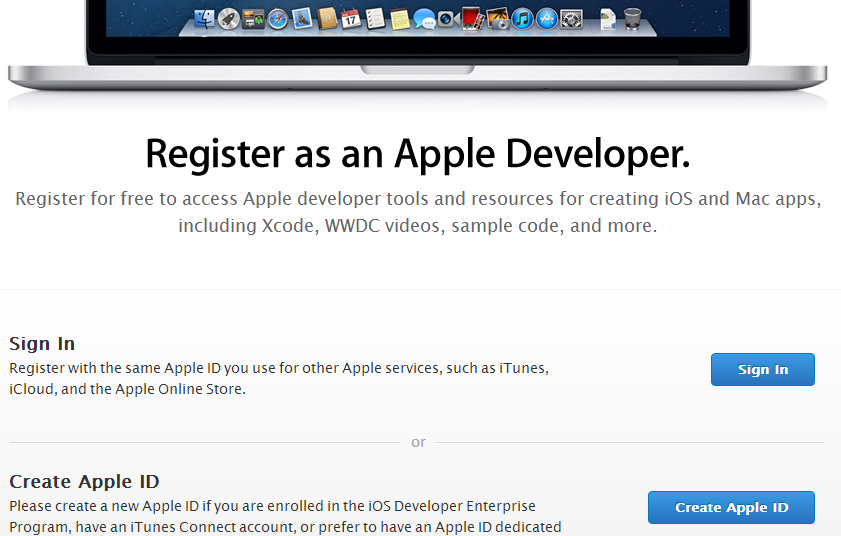
Task: Click the "or" separator text
Action: (418, 442)
